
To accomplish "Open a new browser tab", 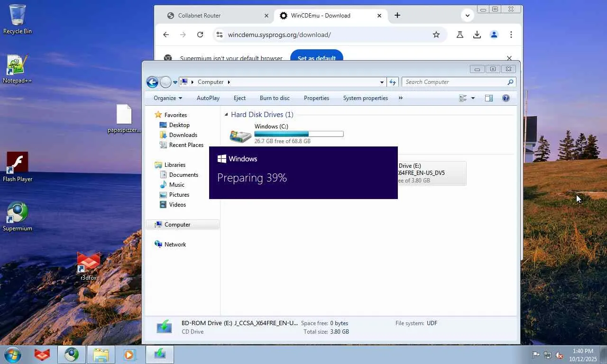I will point(397,15).
